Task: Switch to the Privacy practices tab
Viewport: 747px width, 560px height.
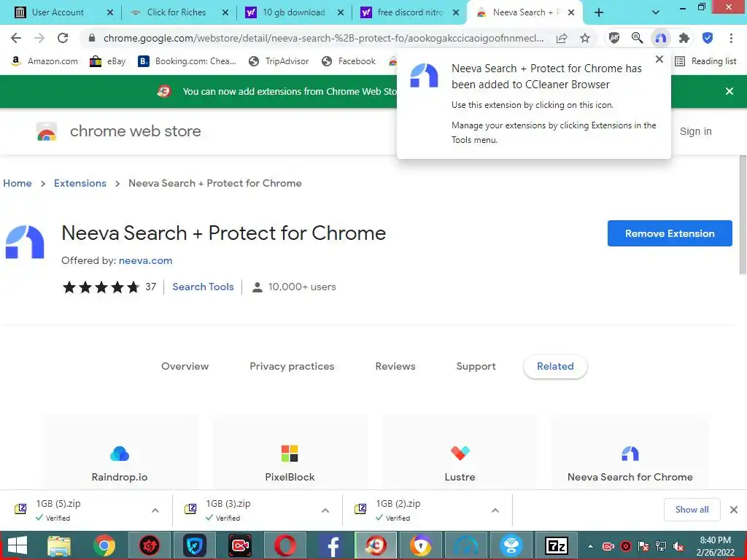Action: click(292, 366)
